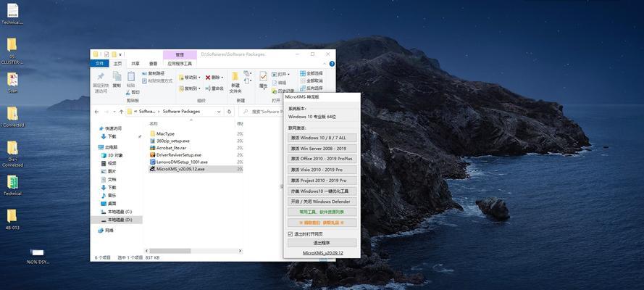Open the Open (打开) ribbon dropdown
Screen dimensions: 644x290
pos(281,75)
